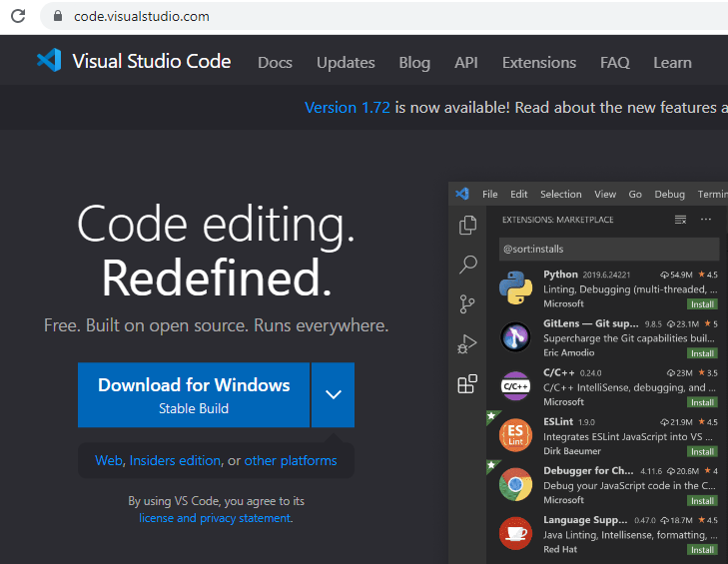The image size is (728, 564).
Task: Click the Visual Studio Code logo icon
Action: (x=49, y=60)
